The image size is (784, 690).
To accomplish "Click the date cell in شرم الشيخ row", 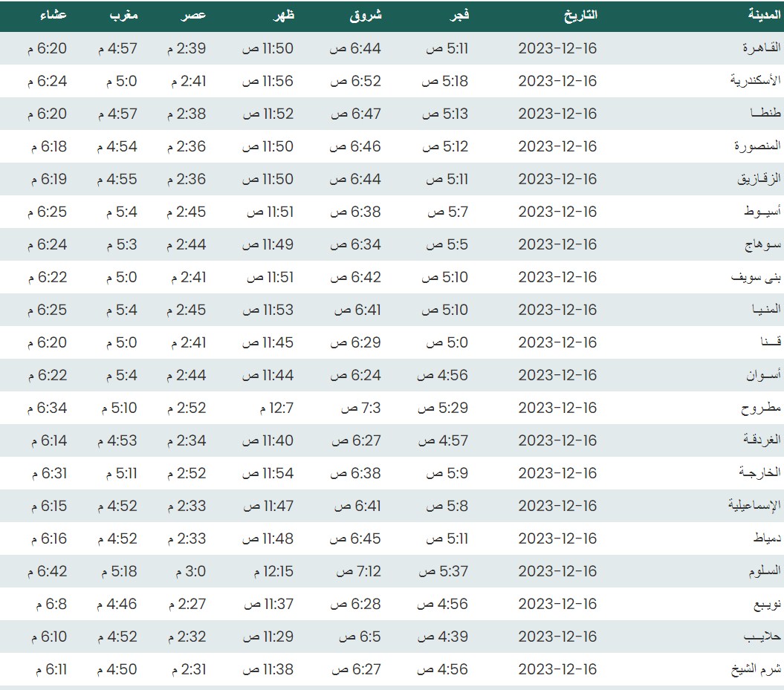I will [557, 669].
